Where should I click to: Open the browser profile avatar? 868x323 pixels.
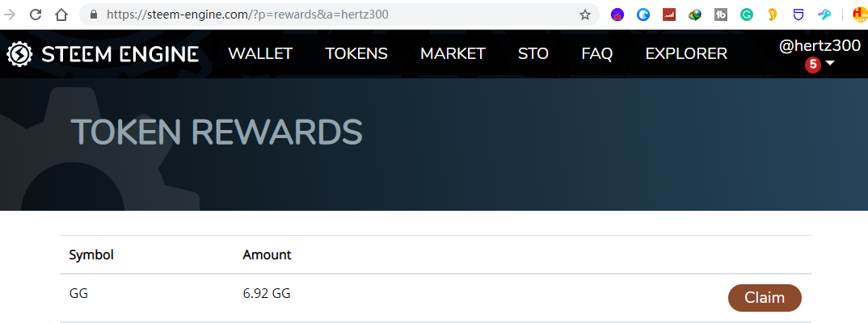pyautogui.click(x=860, y=15)
